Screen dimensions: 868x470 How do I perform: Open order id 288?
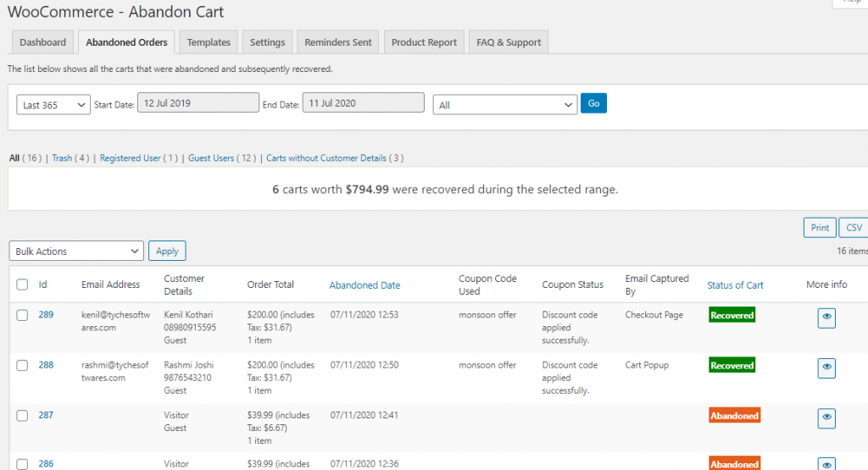click(x=46, y=365)
